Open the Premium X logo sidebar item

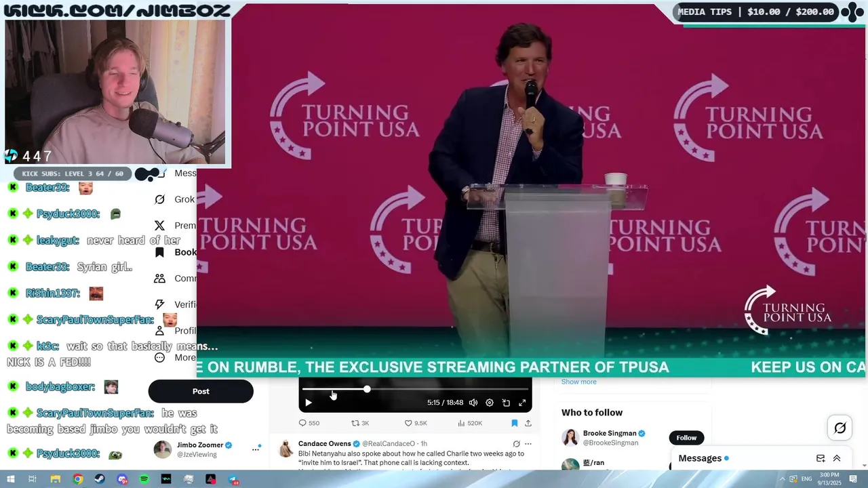pyautogui.click(x=175, y=226)
